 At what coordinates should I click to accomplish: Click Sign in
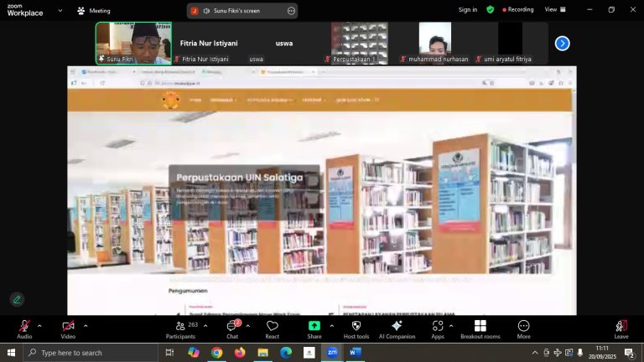tap(468, 9)
